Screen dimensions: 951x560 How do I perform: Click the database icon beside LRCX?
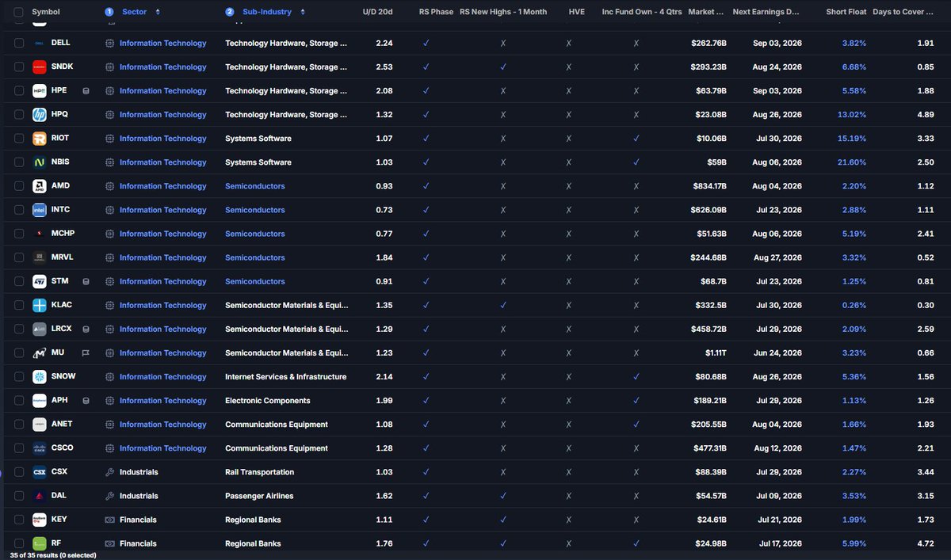tap(86, 329)
